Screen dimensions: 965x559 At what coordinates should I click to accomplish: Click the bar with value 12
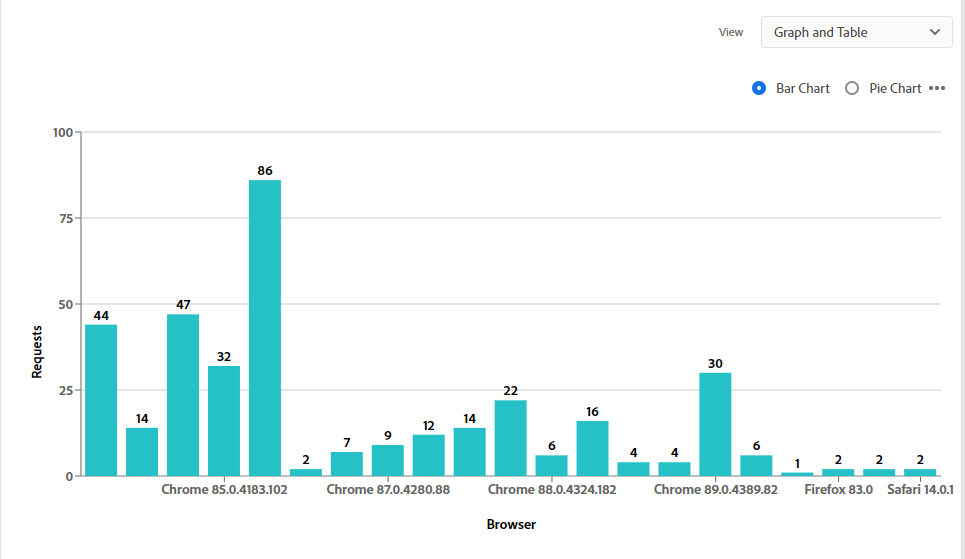click(428, 455)
